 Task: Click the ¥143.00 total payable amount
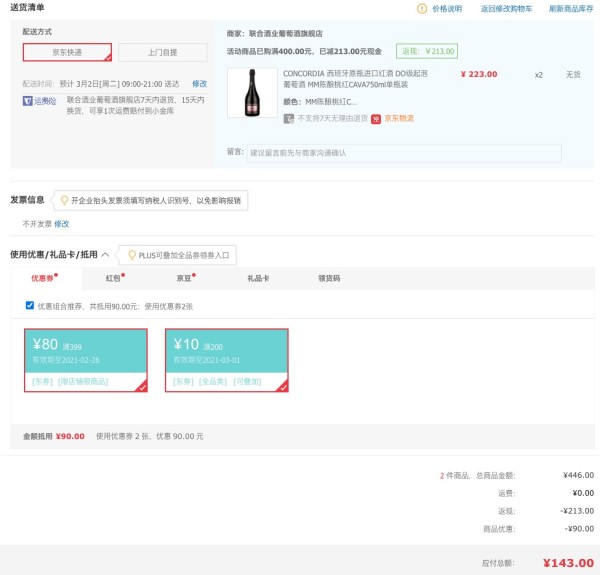(x=568, y=563)
